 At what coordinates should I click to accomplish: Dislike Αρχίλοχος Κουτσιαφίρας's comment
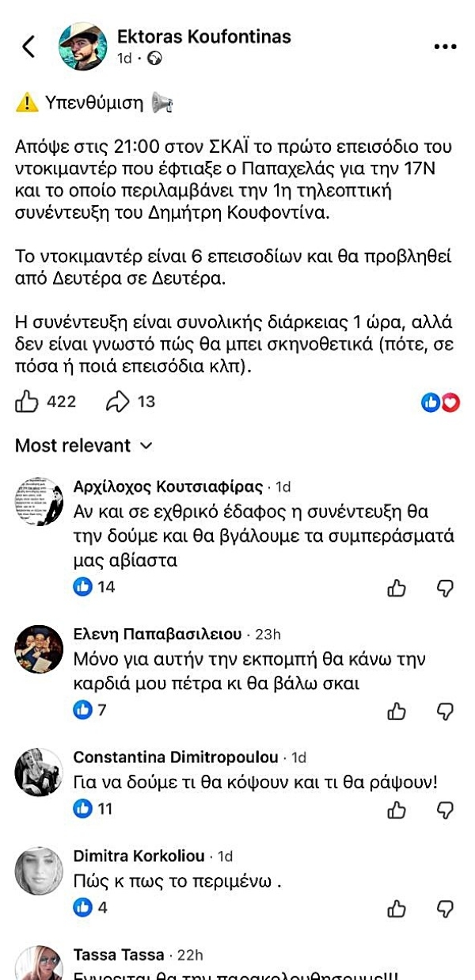click(445, 588)
